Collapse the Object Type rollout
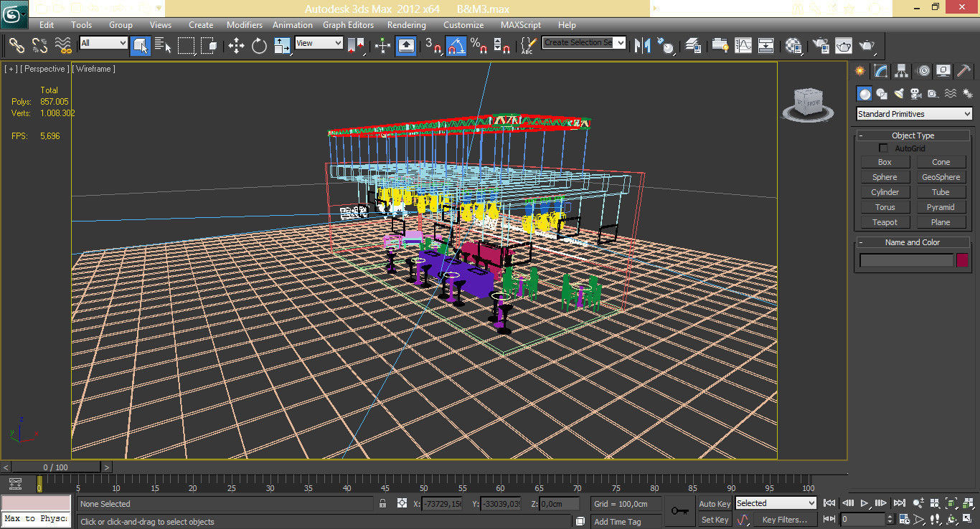The height and width of the screenshot is (529, 980). [x=913, y=135]
